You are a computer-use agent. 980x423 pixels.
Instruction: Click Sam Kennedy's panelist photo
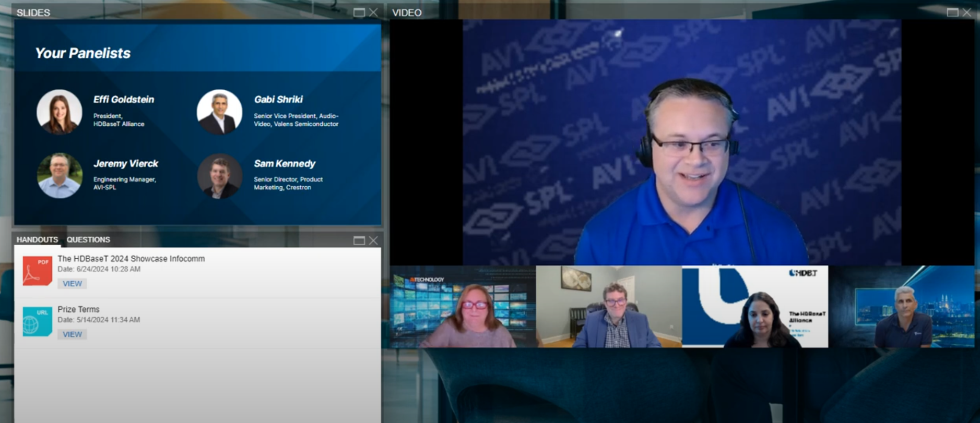click(x=220, y=176)
